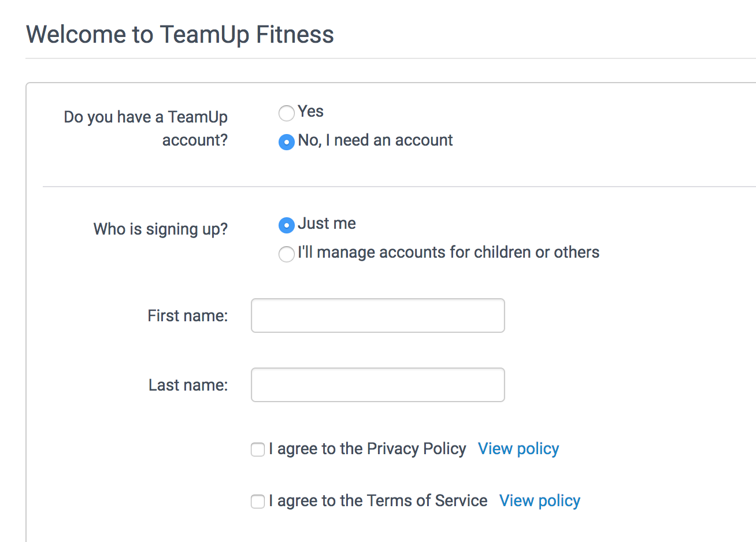The image size is (756, 542).
Task: Enable the Terms of Service agreement checkbox
Action: pyautogui.click(x=257, y=501)
